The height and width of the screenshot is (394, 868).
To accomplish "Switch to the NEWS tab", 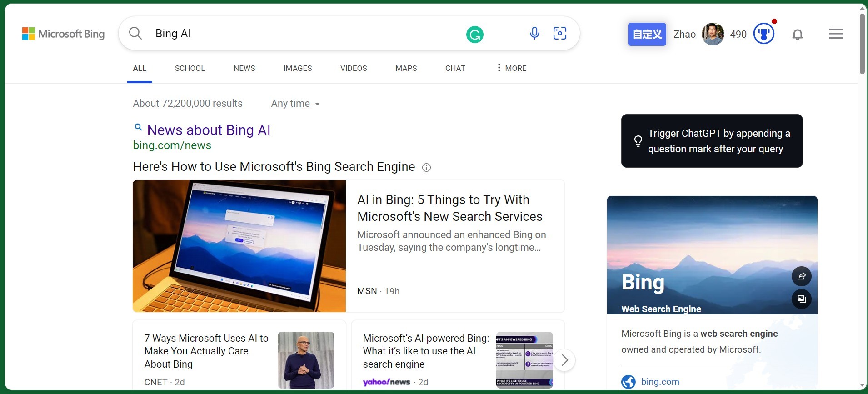I will pos(244,68).
